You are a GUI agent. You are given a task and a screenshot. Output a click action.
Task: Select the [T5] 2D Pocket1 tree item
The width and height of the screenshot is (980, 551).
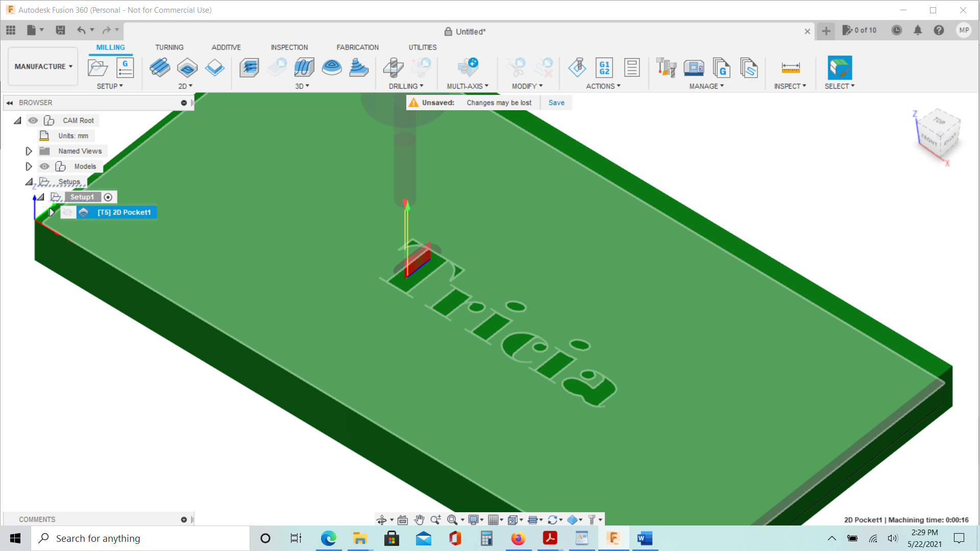pyautogui.click(x=124, y=212)
